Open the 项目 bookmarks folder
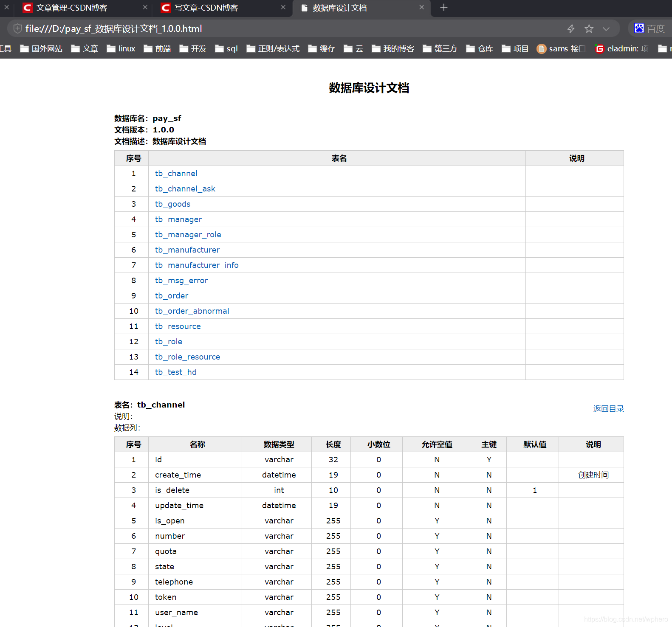 click(515, 49)
